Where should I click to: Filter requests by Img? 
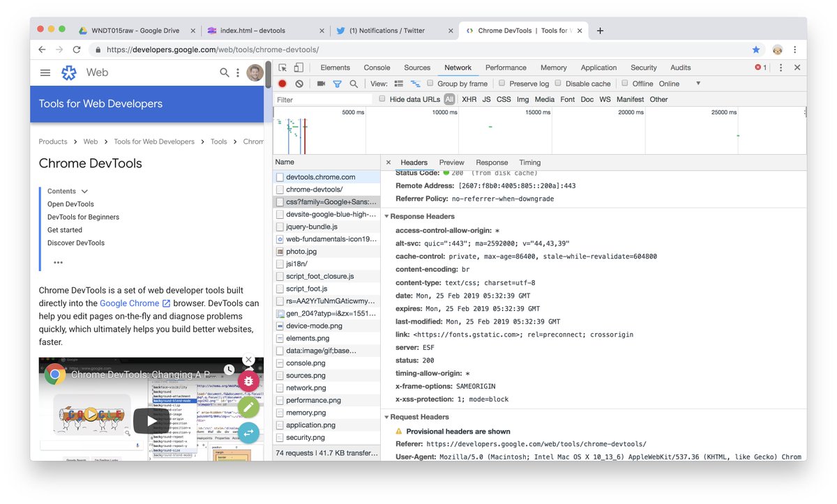pos(522,99)
